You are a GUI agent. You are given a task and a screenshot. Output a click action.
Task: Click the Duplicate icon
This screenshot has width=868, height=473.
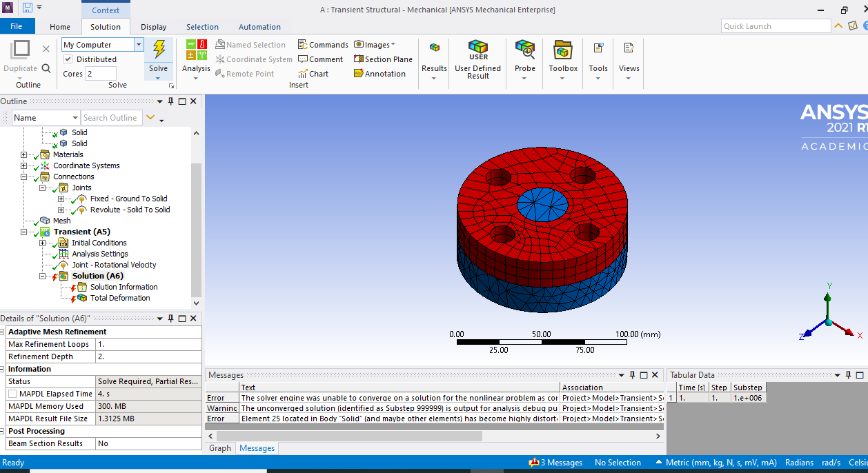coord(20,50)
